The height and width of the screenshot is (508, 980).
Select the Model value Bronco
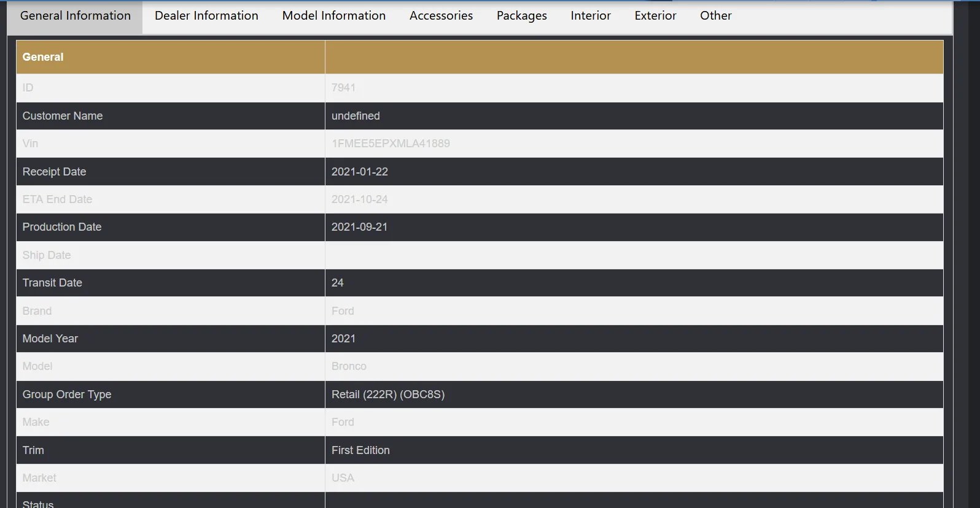point(349,366)
